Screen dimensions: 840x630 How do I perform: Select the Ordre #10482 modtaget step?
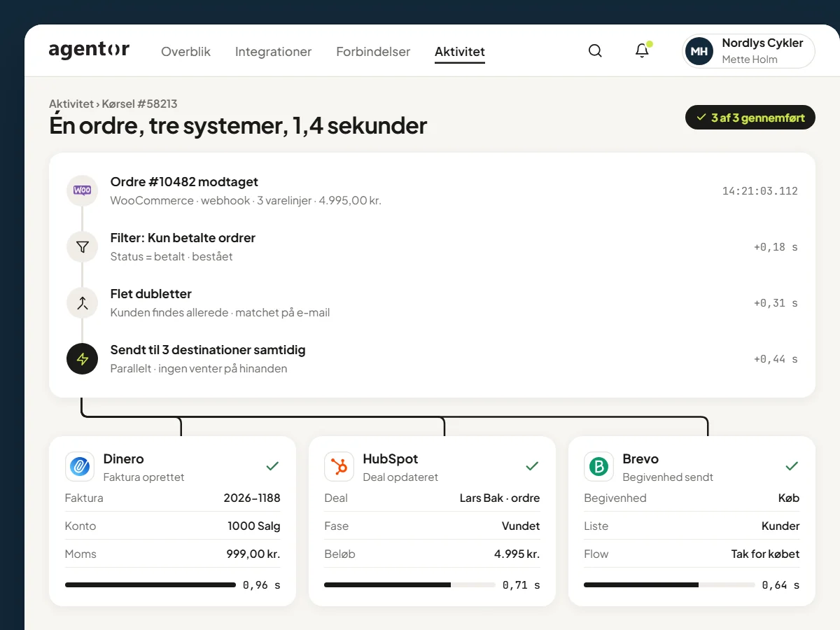432,190
